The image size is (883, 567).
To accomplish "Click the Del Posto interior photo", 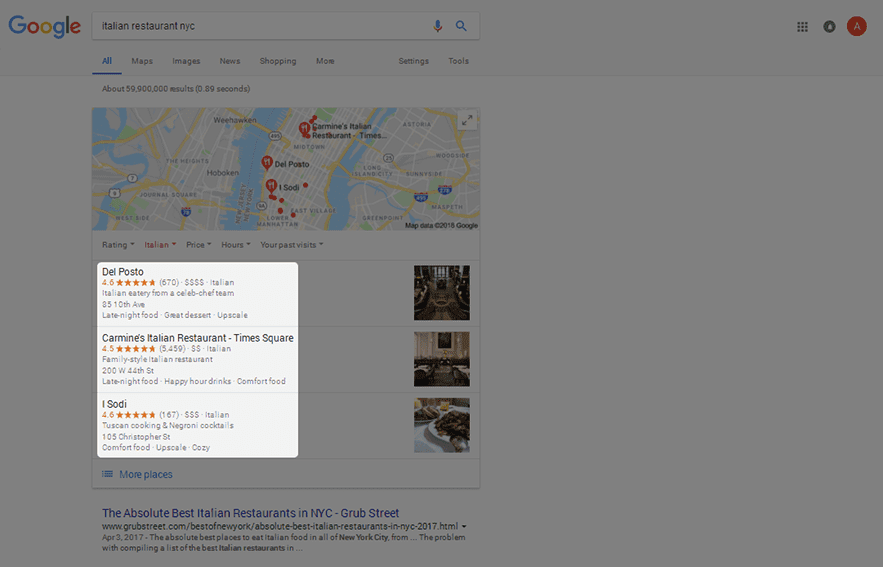I will pos(442,293).
